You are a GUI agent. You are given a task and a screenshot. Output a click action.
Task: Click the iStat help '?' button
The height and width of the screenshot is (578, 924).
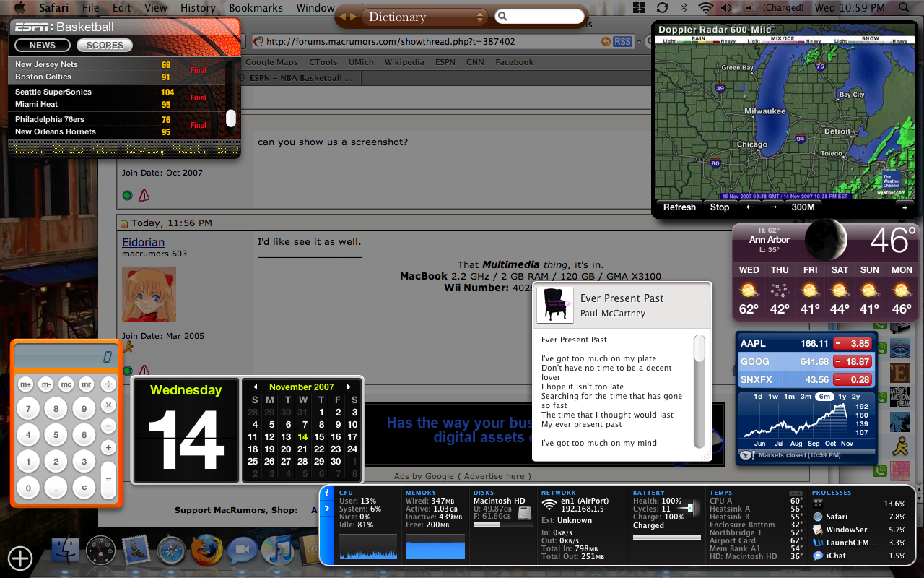pyautogui.click(x=326, y=509)
